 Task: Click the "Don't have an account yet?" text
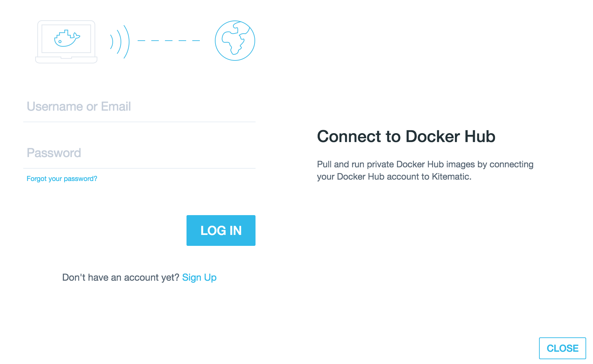pos(121,278)
